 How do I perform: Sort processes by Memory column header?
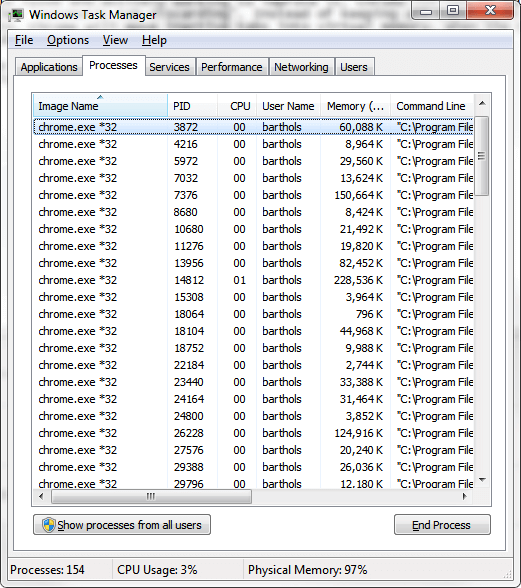click(x=355, y=106)
